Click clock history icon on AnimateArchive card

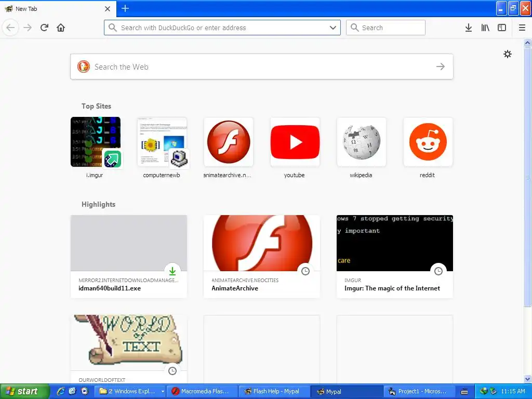(x=305, y=271)
